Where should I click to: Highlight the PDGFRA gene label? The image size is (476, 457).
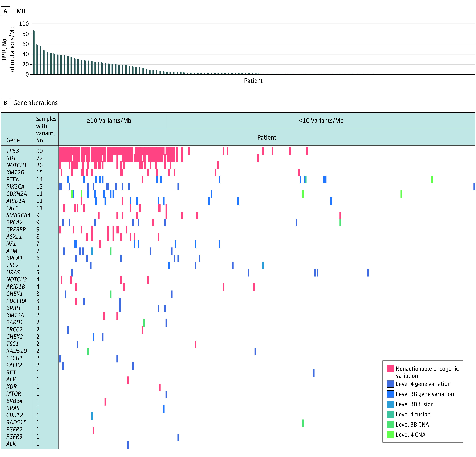click(16, 301)
